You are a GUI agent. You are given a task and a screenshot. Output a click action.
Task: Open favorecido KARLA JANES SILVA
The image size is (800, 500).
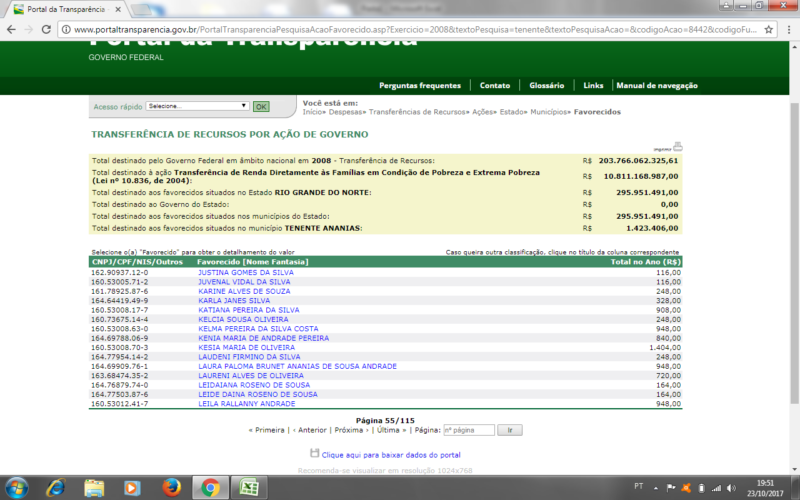click(234, 300)
